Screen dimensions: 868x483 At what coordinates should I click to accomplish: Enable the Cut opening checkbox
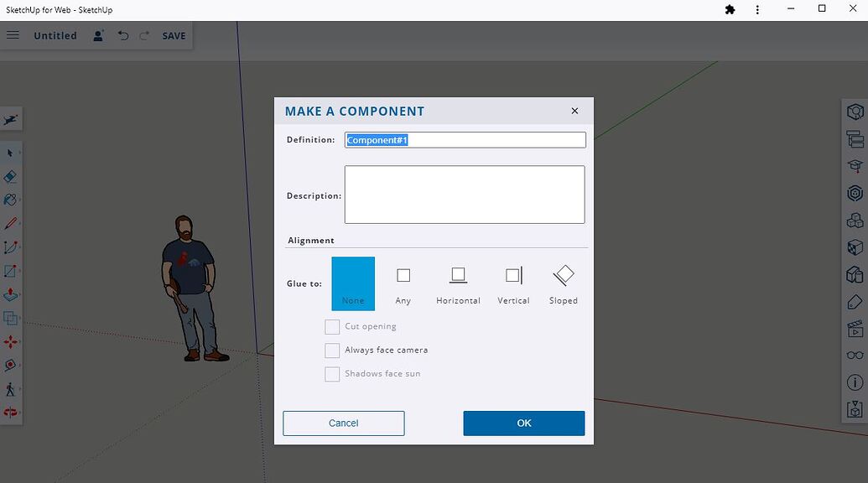[x=332, y=326]
